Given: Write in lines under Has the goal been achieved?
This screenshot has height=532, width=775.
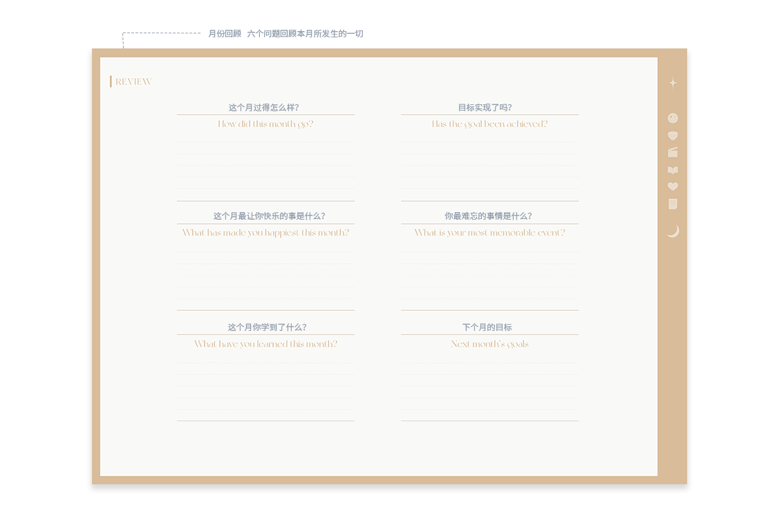Looking at the screenshot, I should click(489, 166).
